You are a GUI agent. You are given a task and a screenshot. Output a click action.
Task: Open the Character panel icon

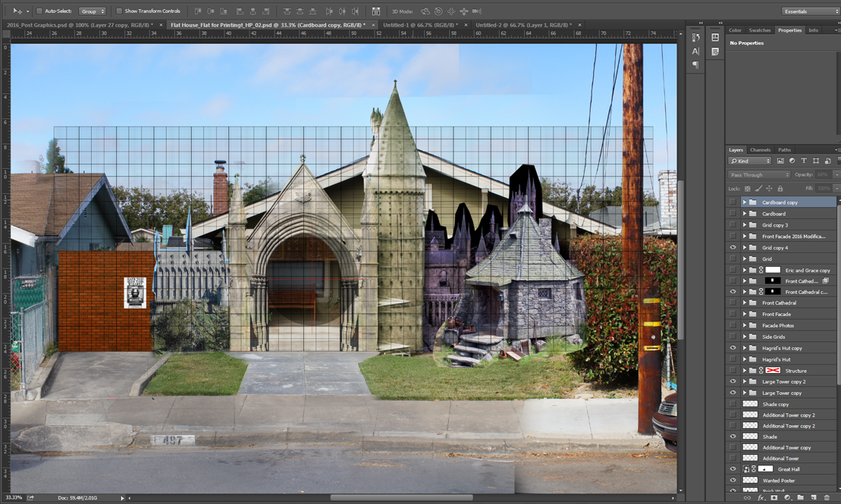point(695,52)
